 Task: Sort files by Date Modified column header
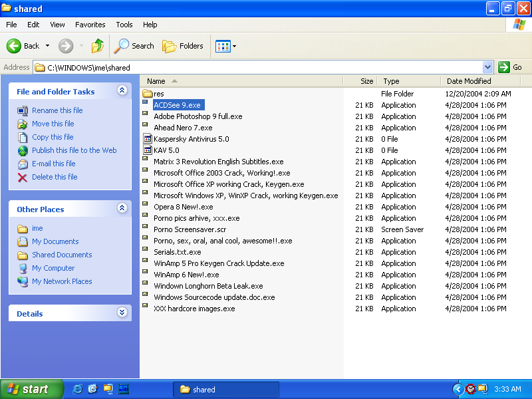click(481, 81)
